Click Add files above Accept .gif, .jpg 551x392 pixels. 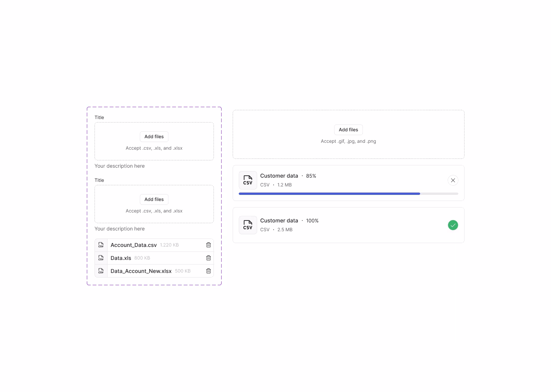(x=349, y=130)
